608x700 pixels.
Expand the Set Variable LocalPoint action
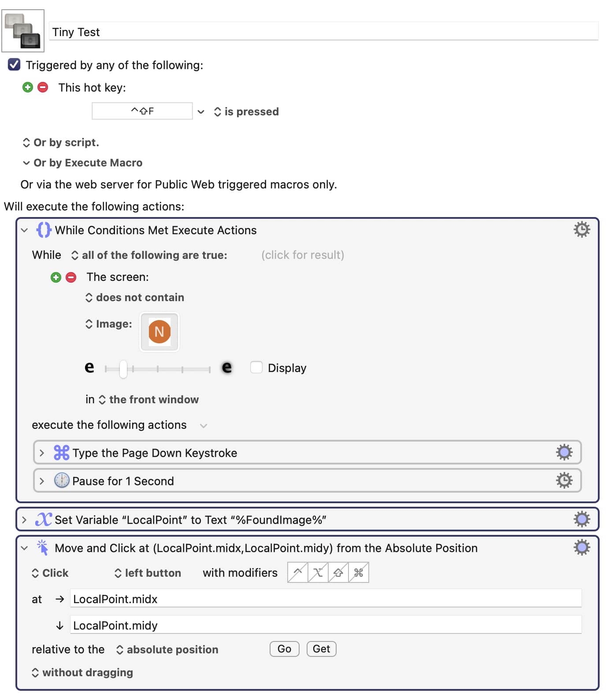pos(24,520)
